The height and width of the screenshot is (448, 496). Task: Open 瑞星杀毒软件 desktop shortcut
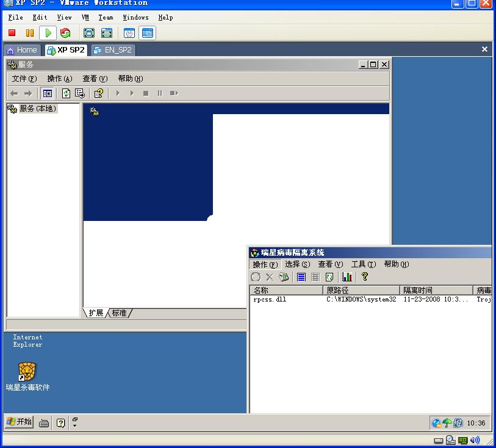click(x=27, y=377)
